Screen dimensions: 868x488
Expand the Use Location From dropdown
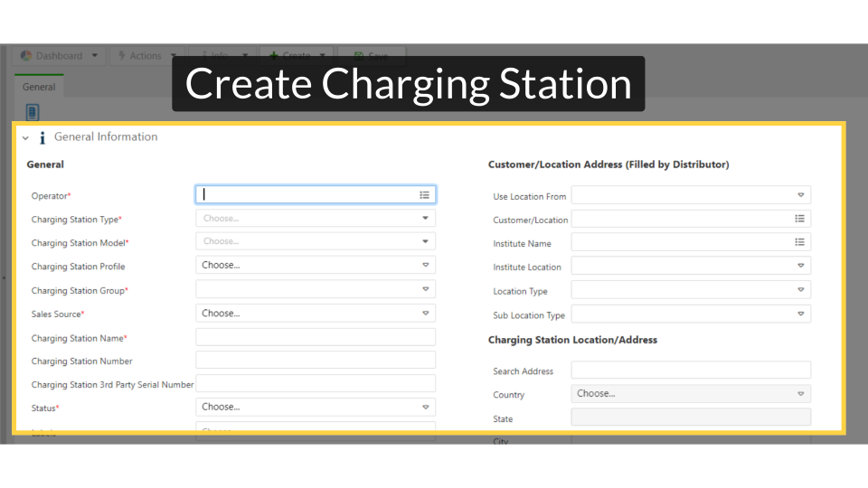pos(691,195)
